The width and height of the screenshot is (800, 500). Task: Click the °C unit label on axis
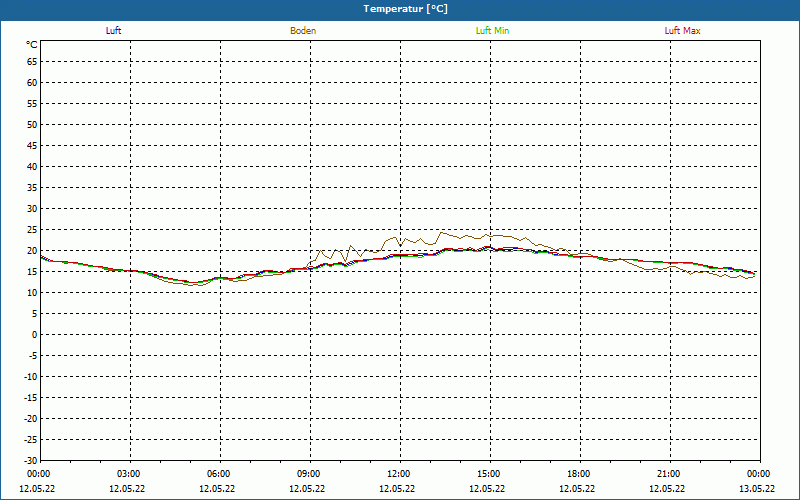tap(32, 45)
